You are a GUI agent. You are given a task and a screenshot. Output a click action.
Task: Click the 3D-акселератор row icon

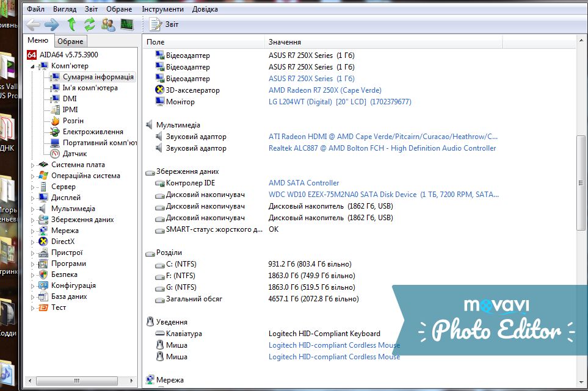[x=160, y=90]
